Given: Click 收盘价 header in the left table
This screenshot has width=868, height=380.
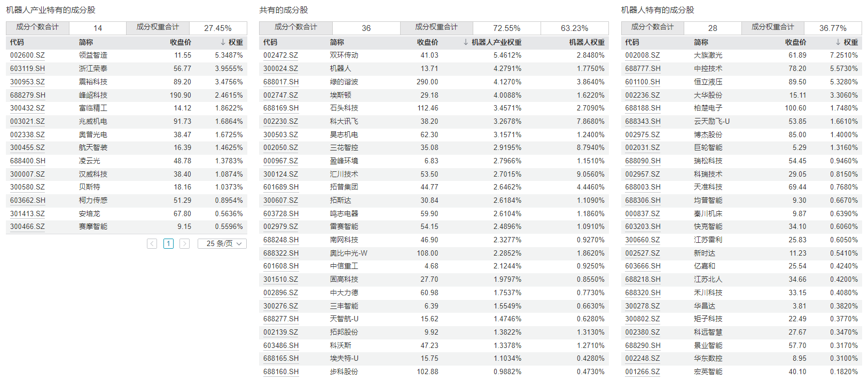Looking at the screenshot, I should click(181, 42).
